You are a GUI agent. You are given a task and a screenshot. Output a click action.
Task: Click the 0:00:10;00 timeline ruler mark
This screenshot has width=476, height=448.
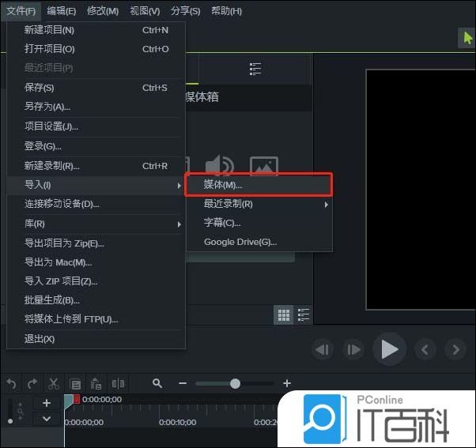177,422
